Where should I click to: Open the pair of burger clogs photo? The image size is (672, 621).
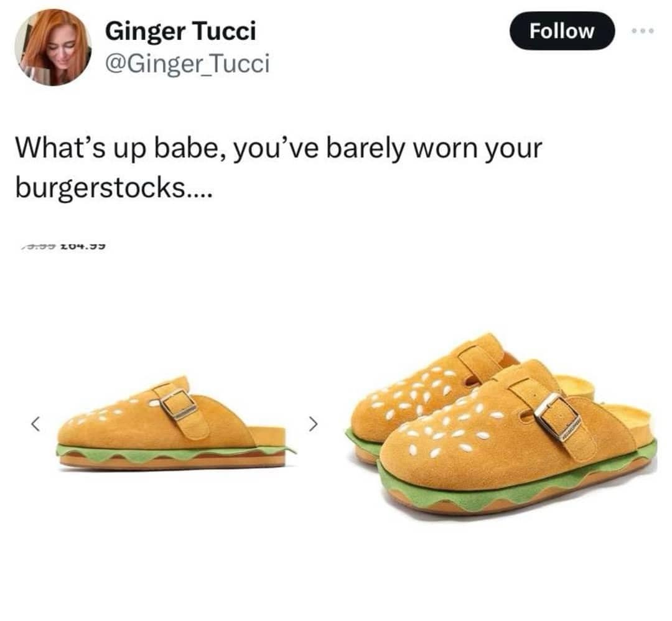point(501,424)
